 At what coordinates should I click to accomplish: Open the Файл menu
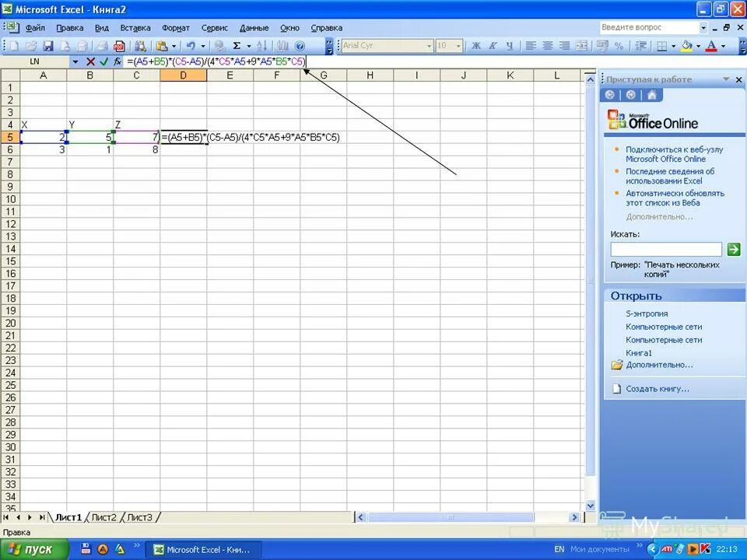[x=35, y=28]
